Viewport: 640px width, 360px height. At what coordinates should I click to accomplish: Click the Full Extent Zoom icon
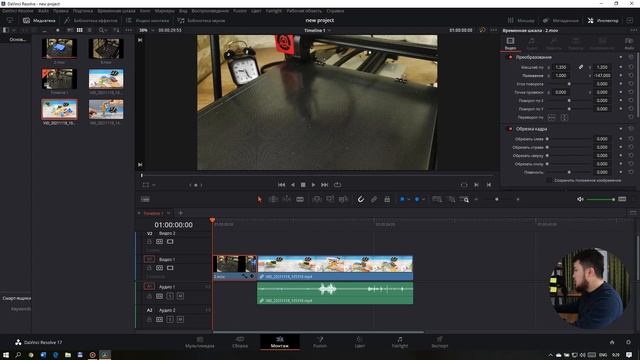point(437,199)
